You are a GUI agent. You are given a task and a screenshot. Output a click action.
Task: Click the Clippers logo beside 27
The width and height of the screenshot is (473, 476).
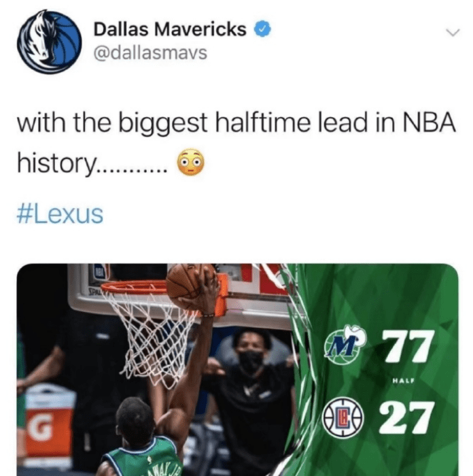343,418
